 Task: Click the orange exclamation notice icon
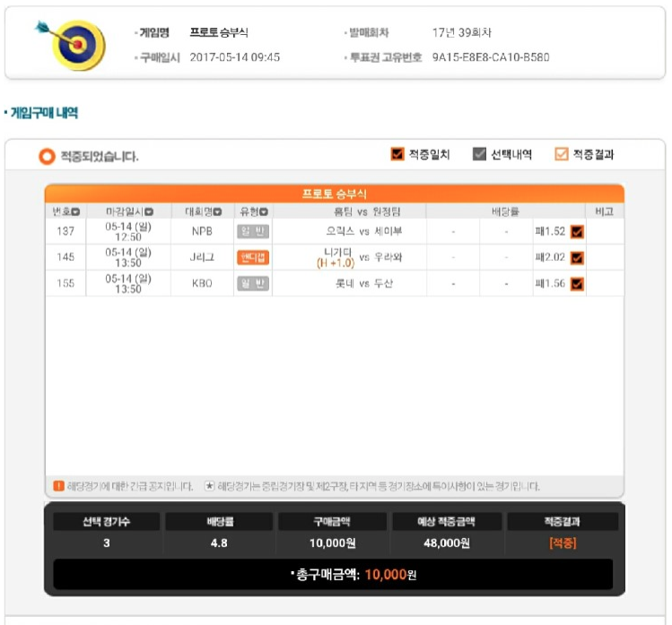tap(58, 486)
